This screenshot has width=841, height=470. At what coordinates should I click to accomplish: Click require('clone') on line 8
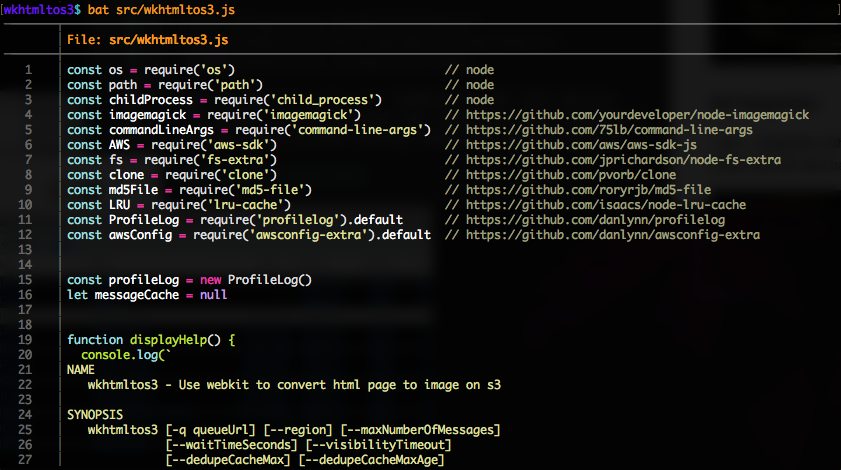pyautogui.click(x=221, y=175)
